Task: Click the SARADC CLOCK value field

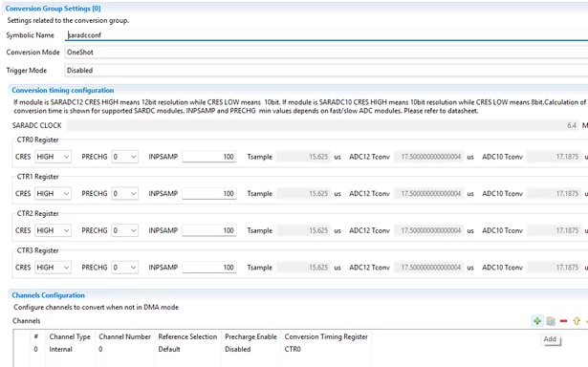Action: (322, 125)
